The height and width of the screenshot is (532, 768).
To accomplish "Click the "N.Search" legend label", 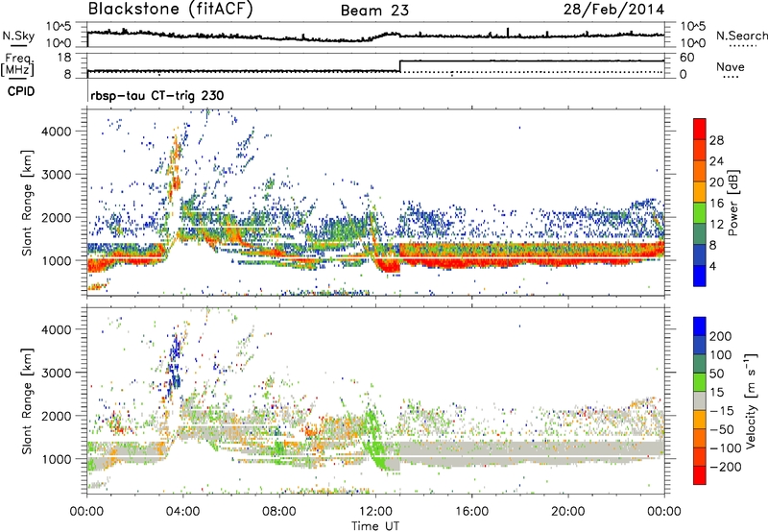I will click(x=741, y=36).
